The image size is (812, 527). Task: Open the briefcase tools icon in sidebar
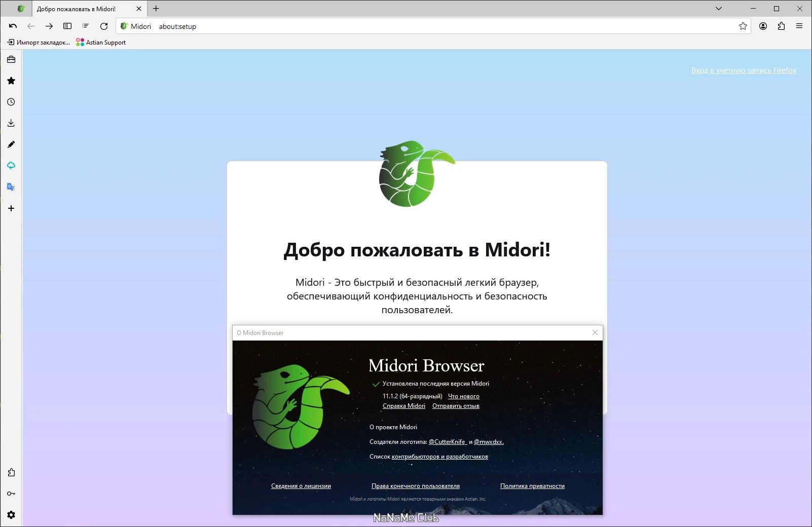(x=11, y=59)
